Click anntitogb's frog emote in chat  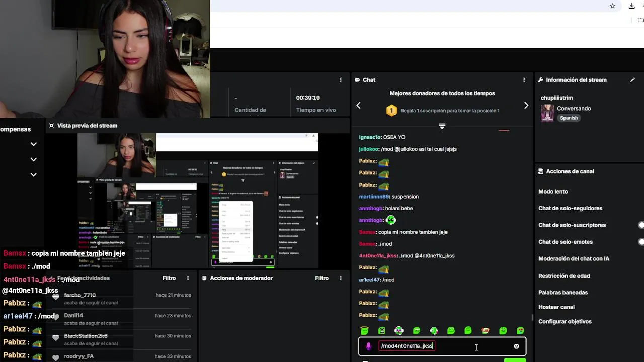[x=391, y=220]
